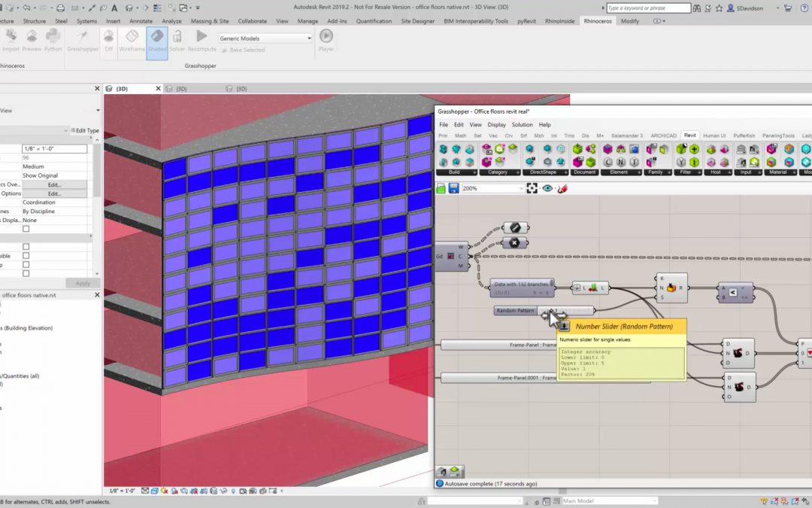Tick the checkbox in the 'p' properties row
This screenshot has height=508, width=812.
click(26, 264)
